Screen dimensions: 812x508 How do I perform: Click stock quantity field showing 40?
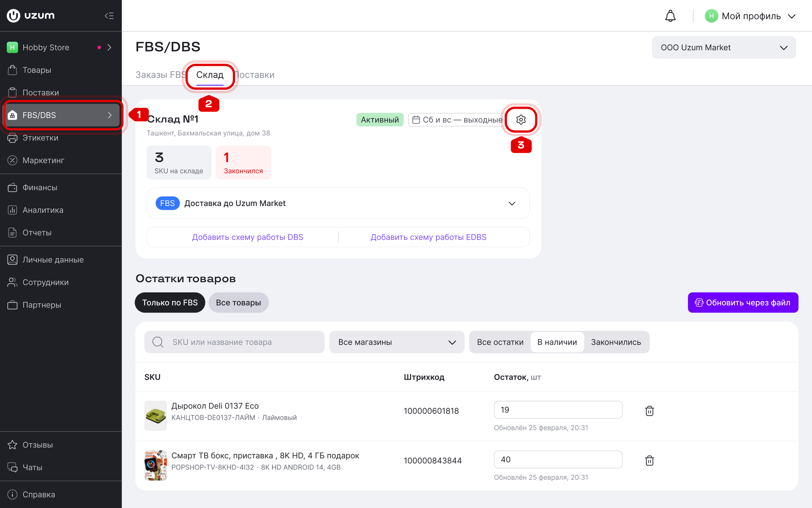[x=558, y=459]
